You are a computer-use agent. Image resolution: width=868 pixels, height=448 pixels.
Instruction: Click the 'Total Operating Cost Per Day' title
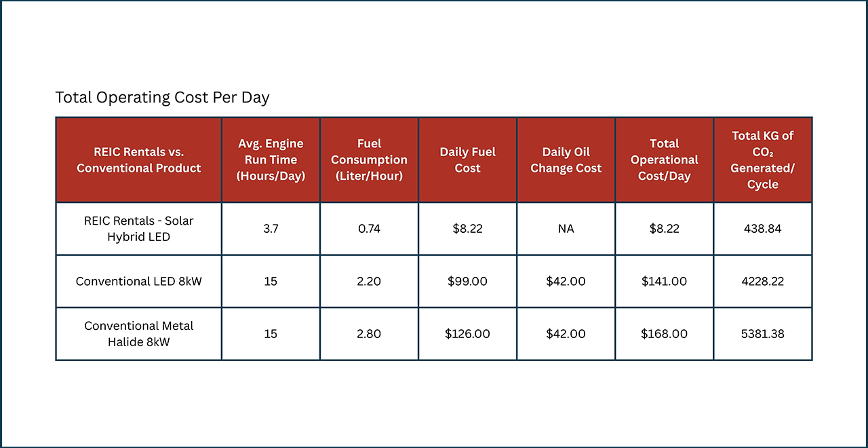coord(162,98)
